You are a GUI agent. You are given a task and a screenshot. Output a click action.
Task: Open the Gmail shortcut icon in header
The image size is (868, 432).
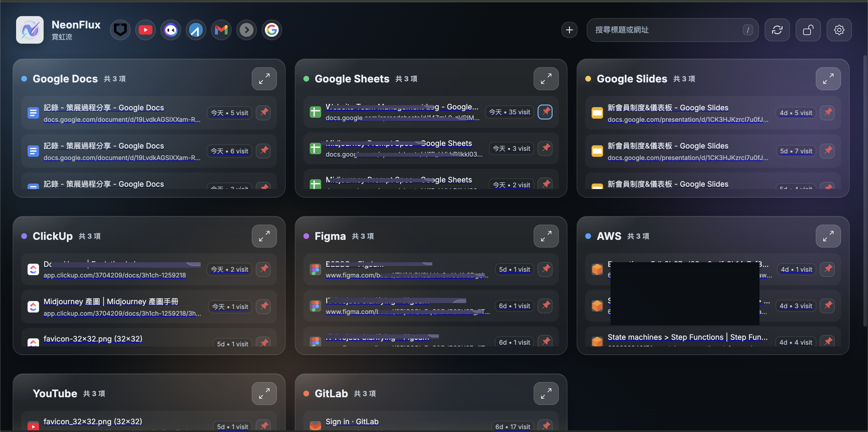click(221, 30)
